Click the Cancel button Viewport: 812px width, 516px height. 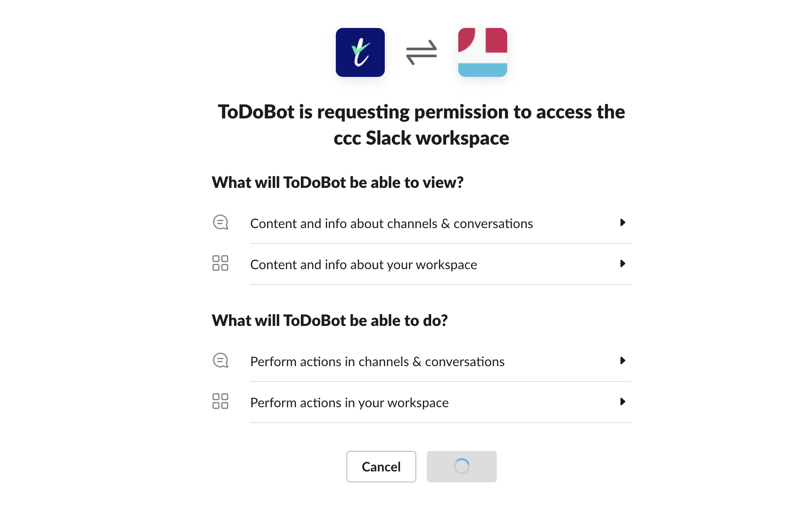[x=381, y=466]
